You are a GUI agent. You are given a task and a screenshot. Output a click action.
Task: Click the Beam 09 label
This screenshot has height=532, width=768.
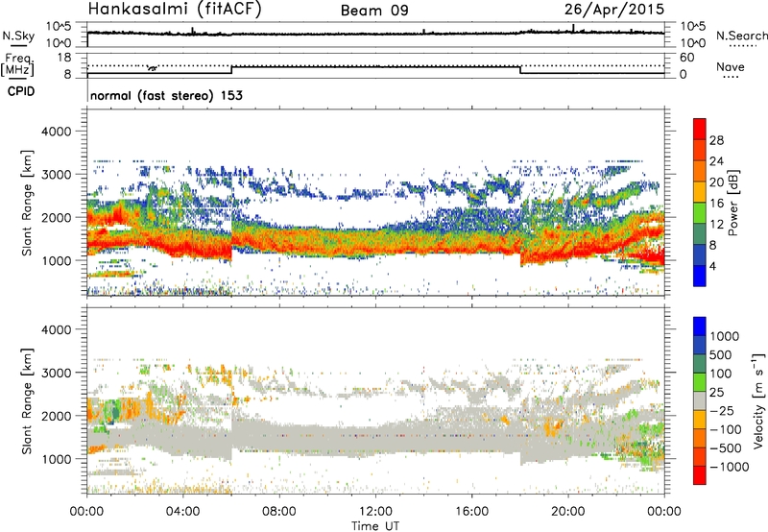click(x=374, y=11)
